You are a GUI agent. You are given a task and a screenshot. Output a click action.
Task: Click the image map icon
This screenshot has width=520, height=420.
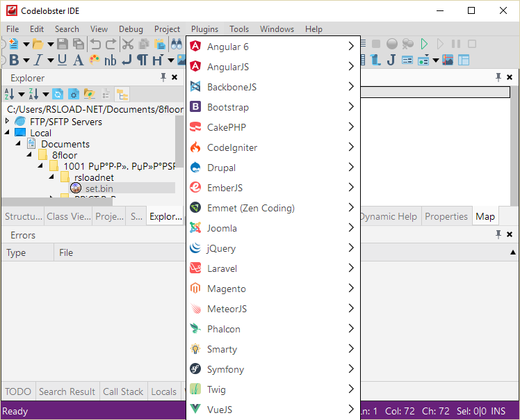coord(448,60)
